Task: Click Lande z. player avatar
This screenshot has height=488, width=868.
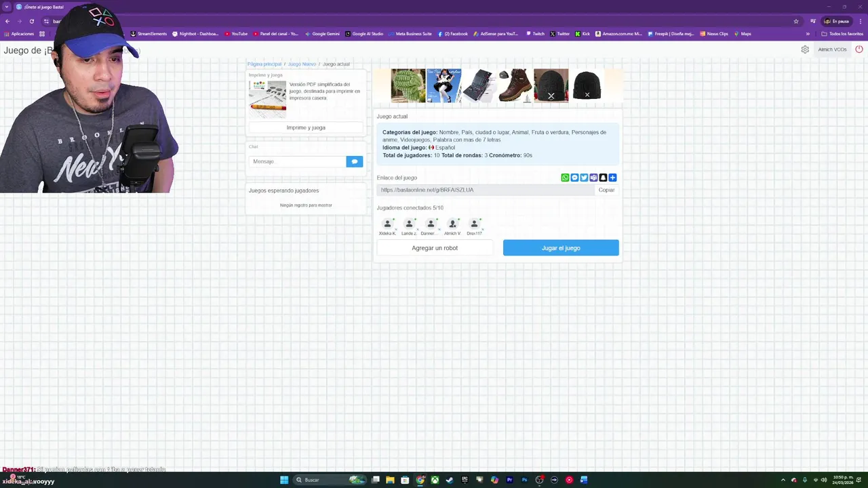Action: 409,224
